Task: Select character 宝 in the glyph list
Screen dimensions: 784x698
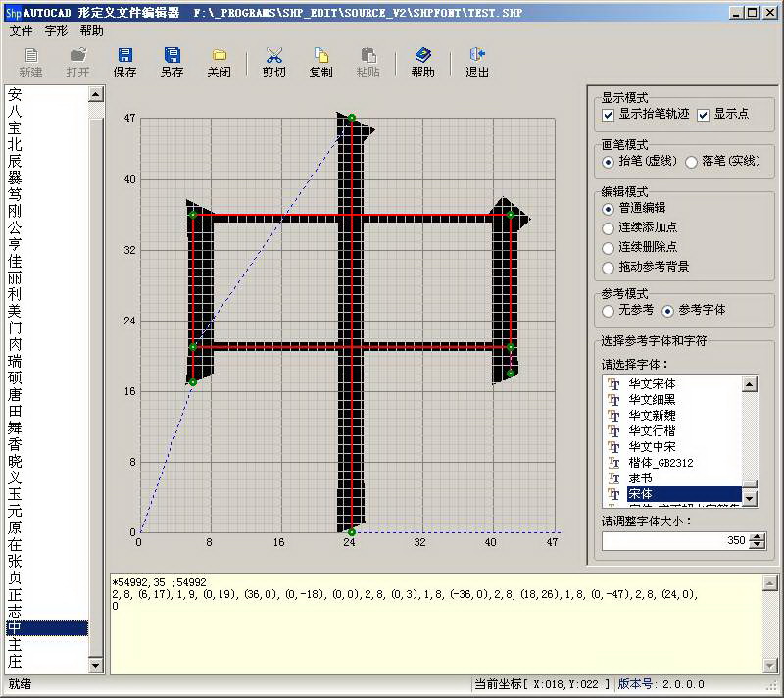Action: pyautogui.click(x=15, y=127)
